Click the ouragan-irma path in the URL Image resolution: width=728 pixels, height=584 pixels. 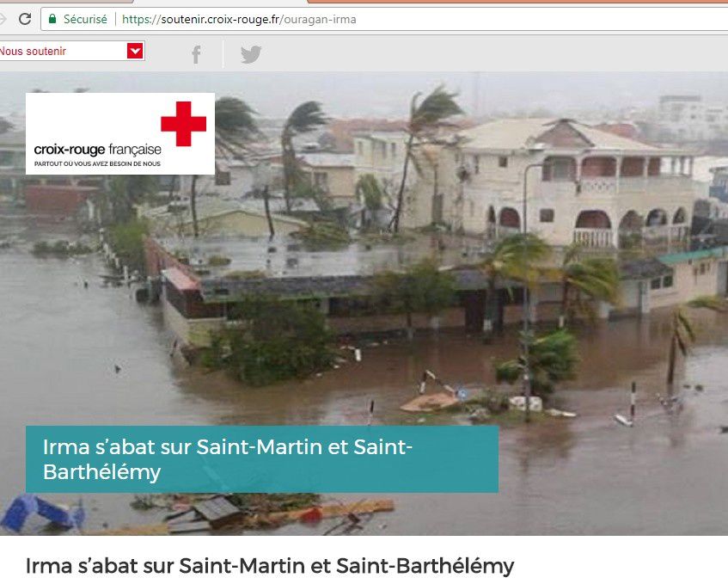[x=320, y=20]
